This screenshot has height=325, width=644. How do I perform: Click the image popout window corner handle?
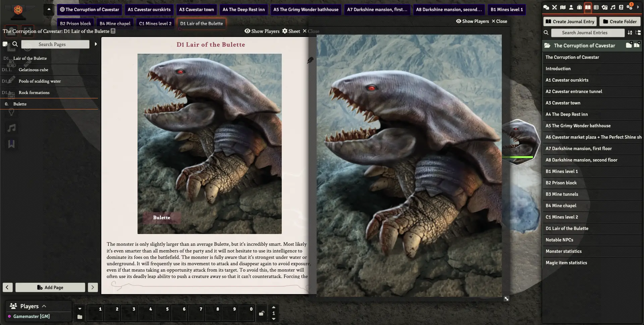pyautogui.click(x=506, y=298)
